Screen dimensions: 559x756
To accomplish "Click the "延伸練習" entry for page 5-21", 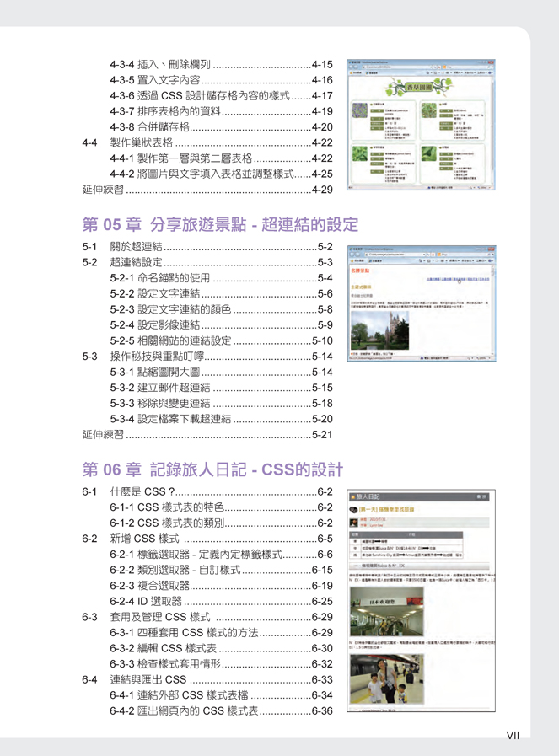I will 207,435.
